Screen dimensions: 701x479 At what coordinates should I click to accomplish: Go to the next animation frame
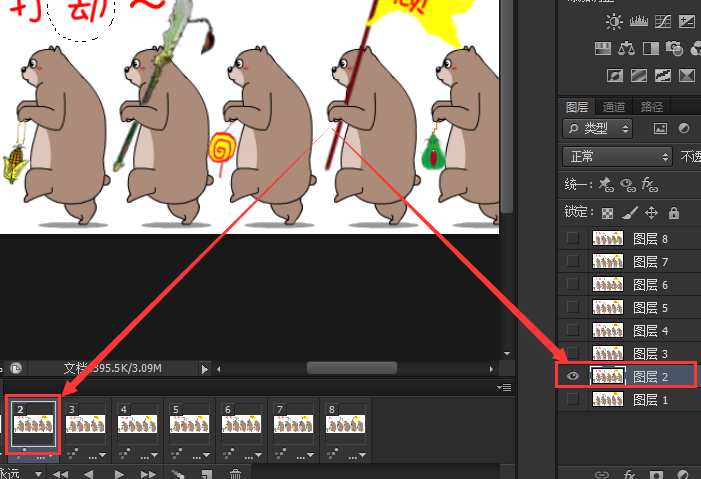pos(148,474)
